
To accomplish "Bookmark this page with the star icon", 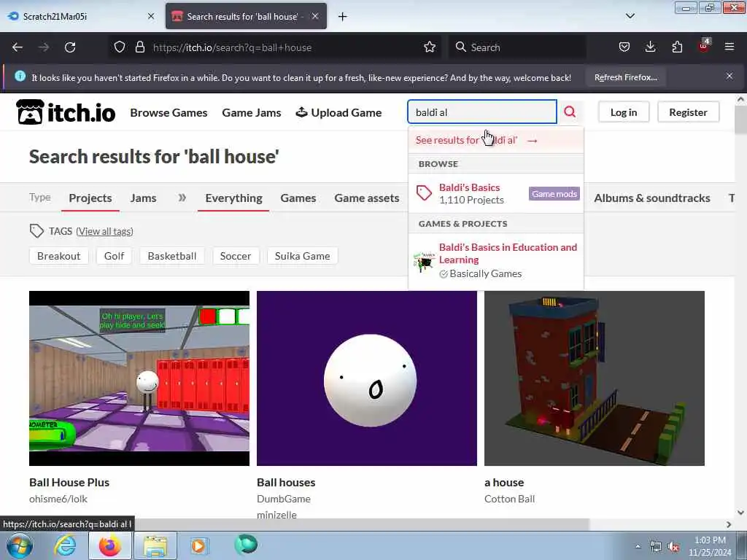I will click(429, 47).
